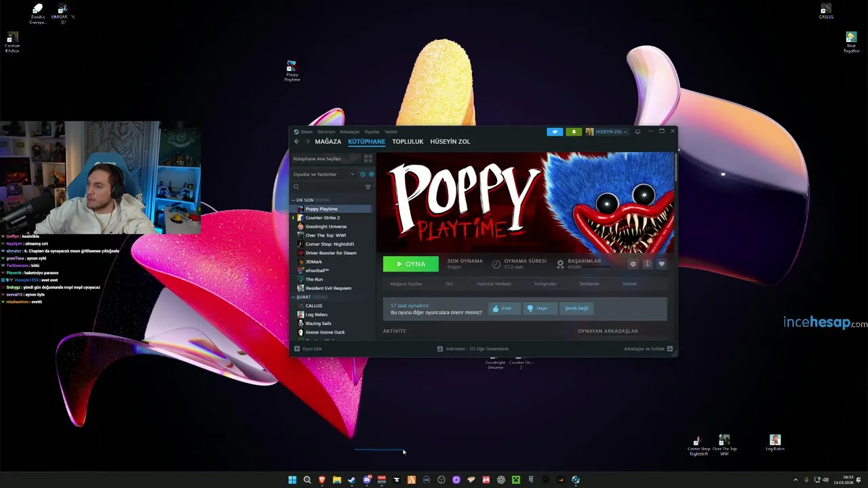This screenshot has width=868, height=488.
Task: Select Corner Shop: Nightshift in library
Action: pos(332,244)
